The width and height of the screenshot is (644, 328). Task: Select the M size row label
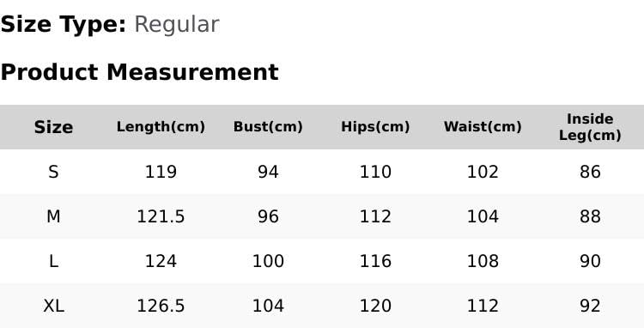(53, 216)
